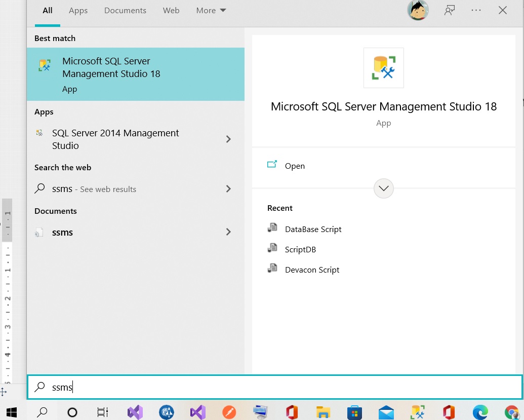Expand the More filter dropdown
Image resolution: width=524 pixels, height=420 pixels.
point(211,11)
